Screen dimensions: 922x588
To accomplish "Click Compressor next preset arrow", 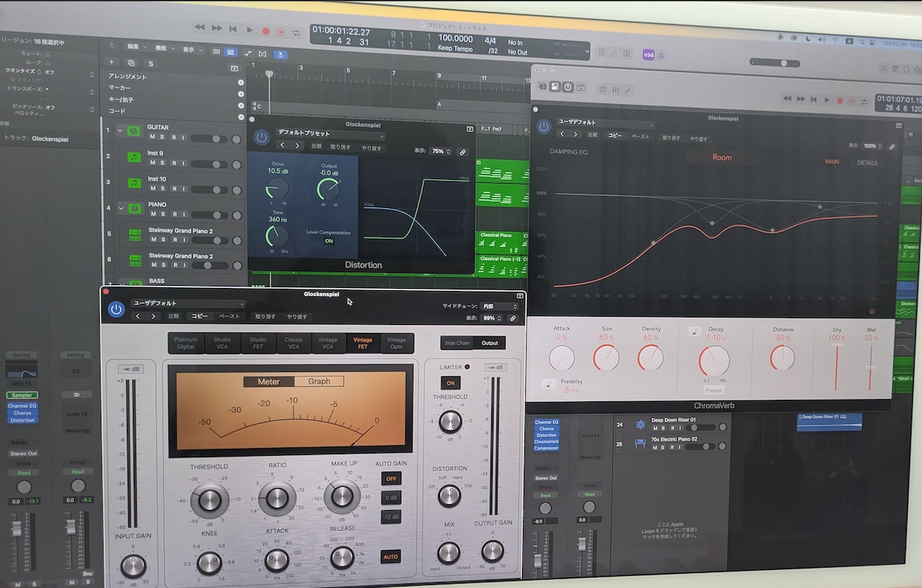I will [153, 316].
